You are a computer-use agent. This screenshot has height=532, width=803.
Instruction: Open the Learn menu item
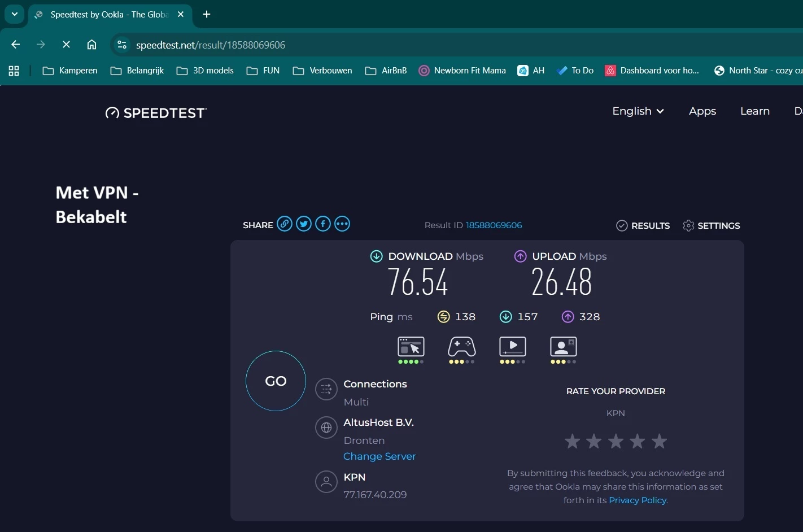(x=755, y=111)
